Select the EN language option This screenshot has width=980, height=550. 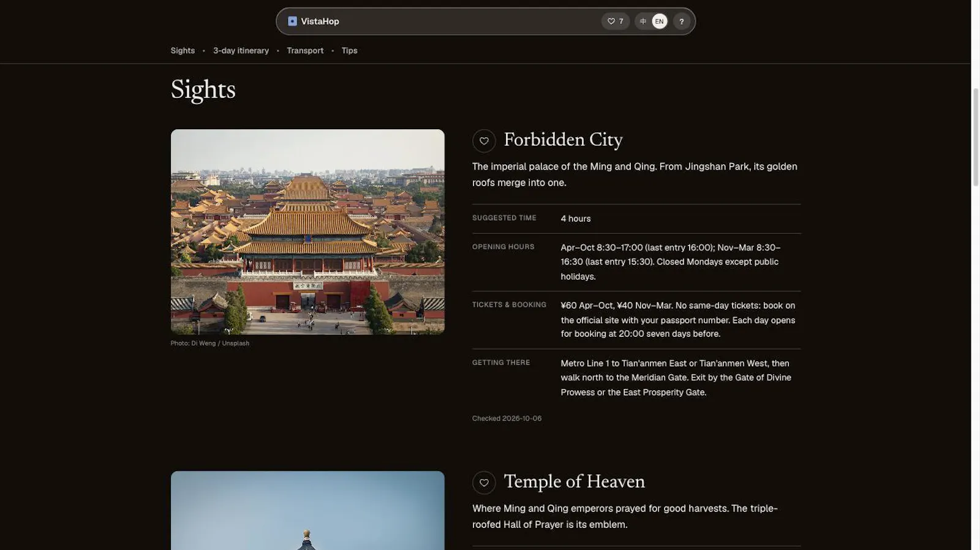click(x=659, y=21)
